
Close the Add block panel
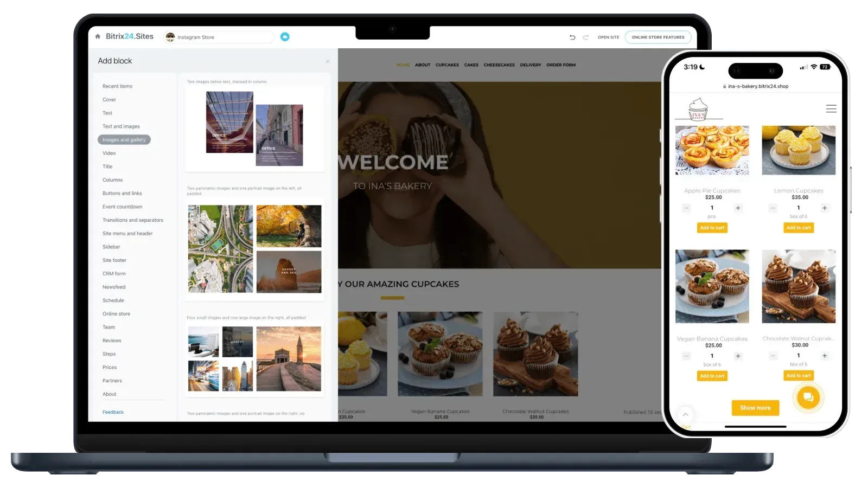(x=328, y=61)
